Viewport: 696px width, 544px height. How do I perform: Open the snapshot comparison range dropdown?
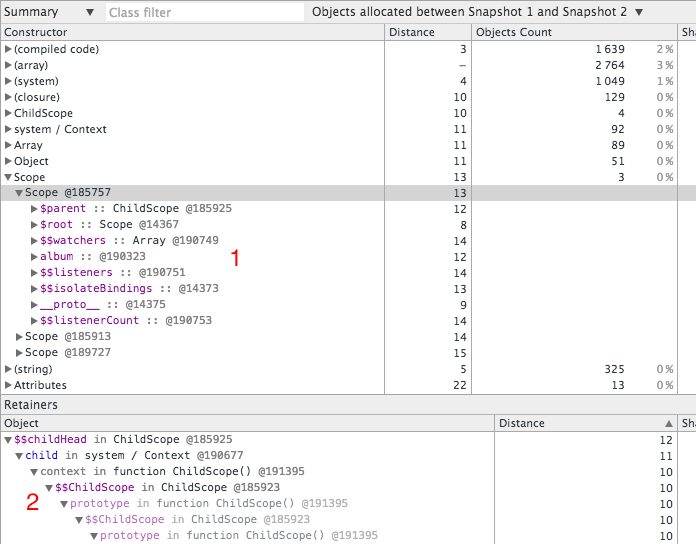point(478,12)
